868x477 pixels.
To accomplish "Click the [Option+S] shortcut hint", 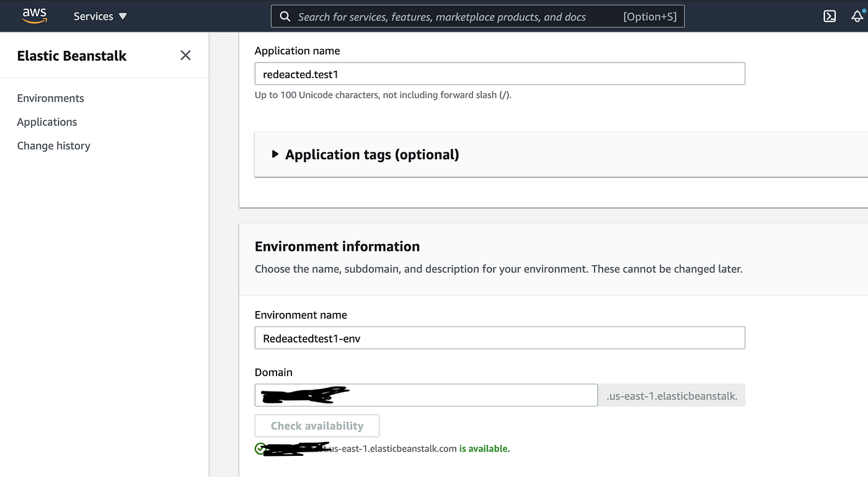I will pos(650,17).
